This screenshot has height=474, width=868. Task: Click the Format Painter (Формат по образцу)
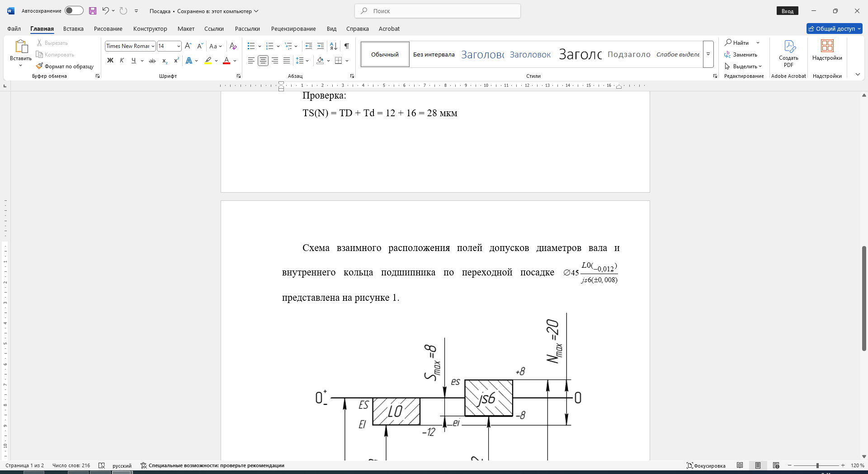tap(65, 66)
